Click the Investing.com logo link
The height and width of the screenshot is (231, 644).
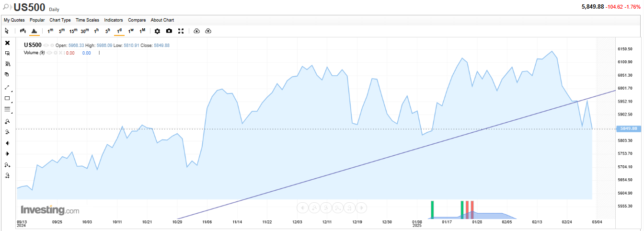click(50, 210)
